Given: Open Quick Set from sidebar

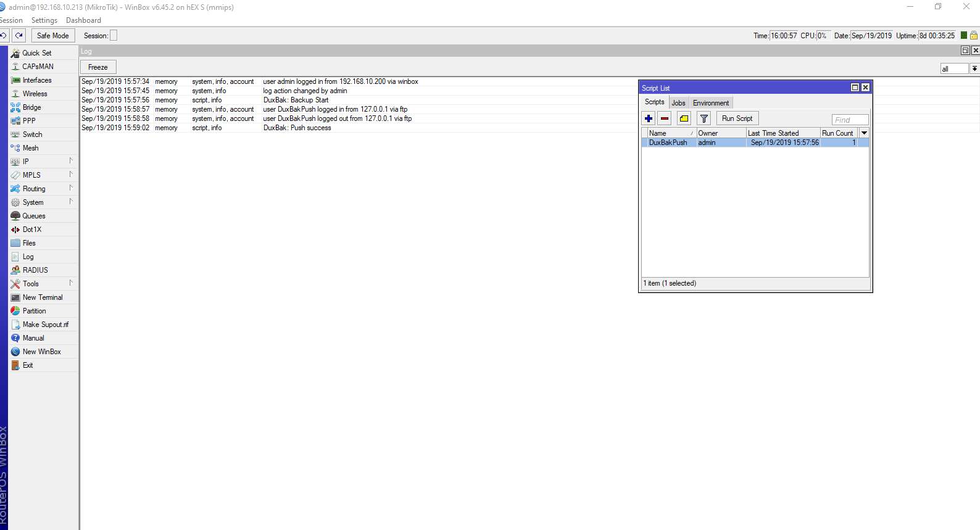Looking at the screenshot, I should [x=43, y=53].
